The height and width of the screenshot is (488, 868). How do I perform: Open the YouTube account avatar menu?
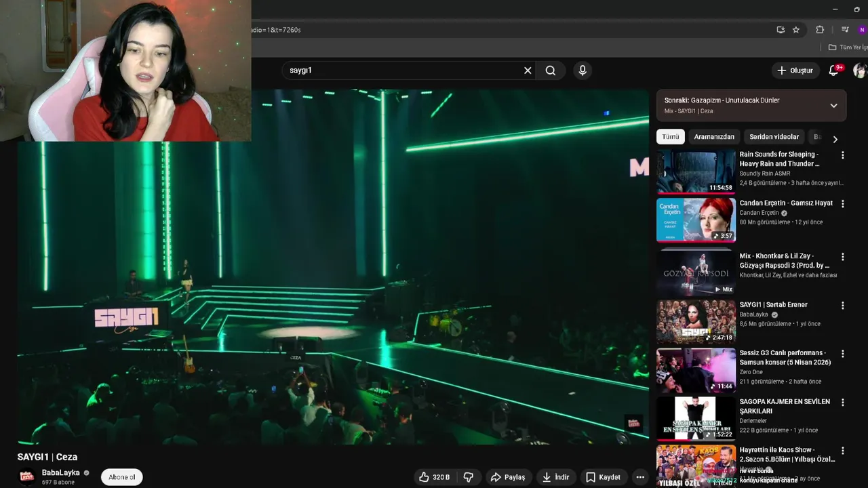point(860,70)
